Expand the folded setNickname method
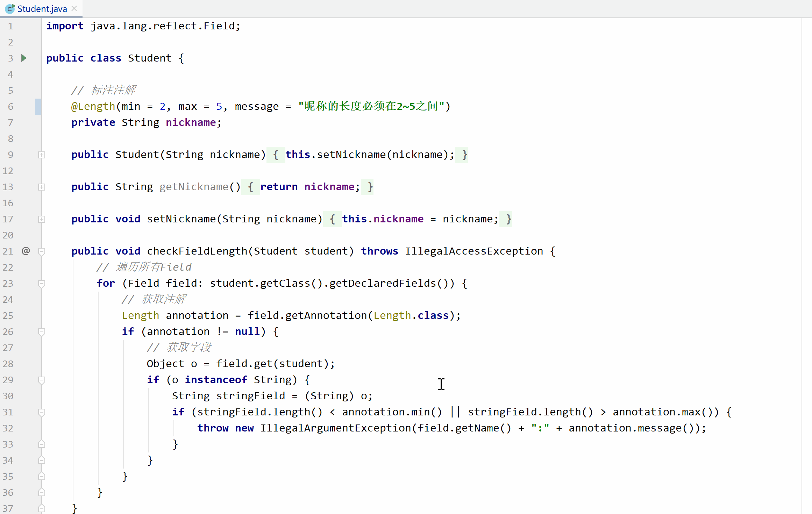Viewport: 812px width, 514px height. [x=42, y=219]
